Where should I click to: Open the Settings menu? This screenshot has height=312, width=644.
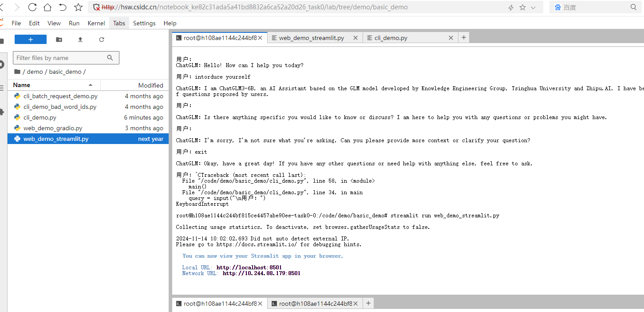144,23
